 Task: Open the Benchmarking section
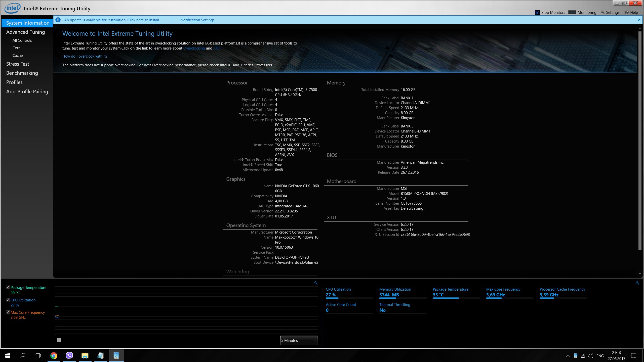click(x=22, y=73)
